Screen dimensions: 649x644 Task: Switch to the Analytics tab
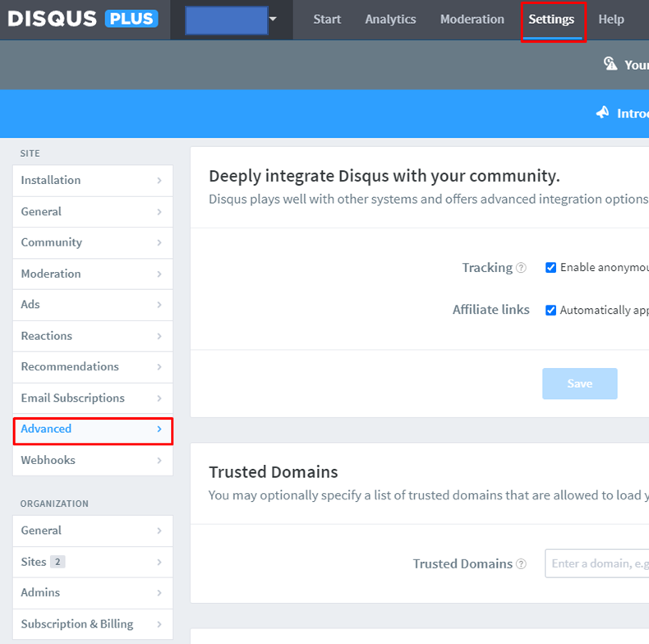[x=390, y=19]
